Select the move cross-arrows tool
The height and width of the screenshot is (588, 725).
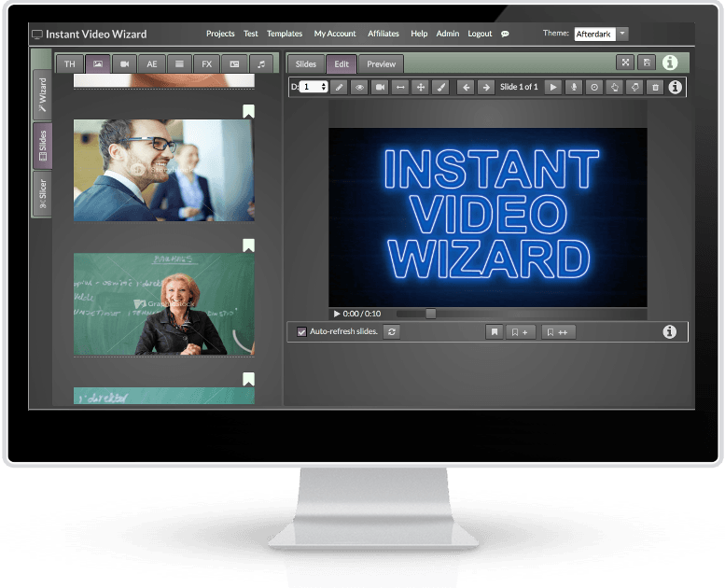point(421,87)
